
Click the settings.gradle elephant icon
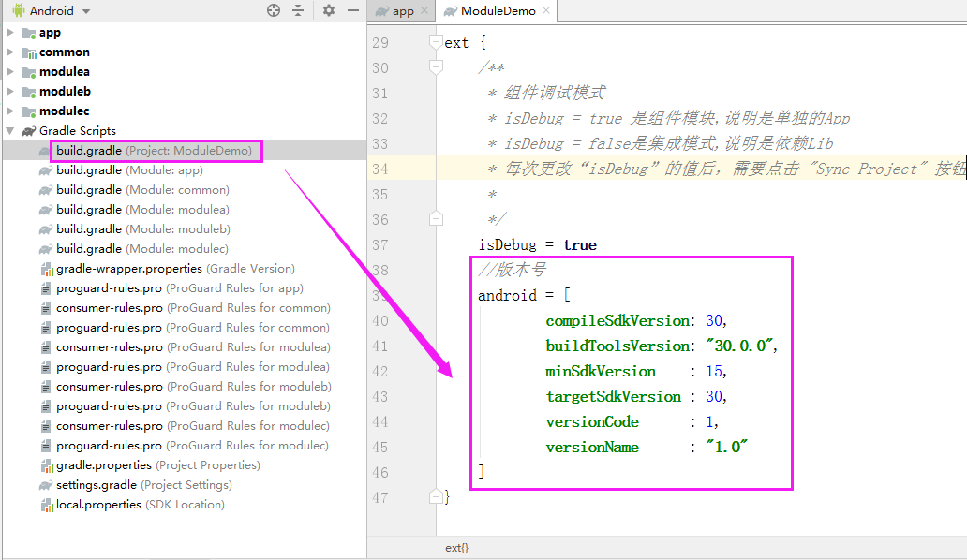(46, 485)
